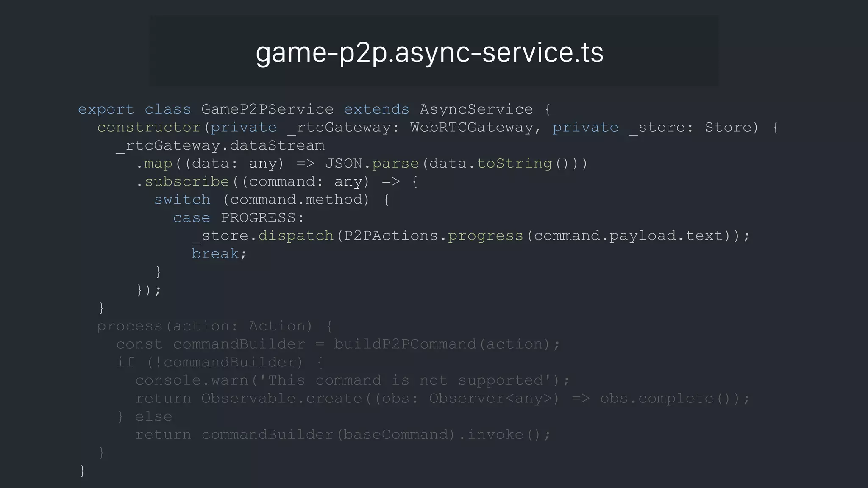The width and height of the screenshot is (868, 488).
Task: Click the 'case PROGRESS:' label
Action: (x=239, y=218)
